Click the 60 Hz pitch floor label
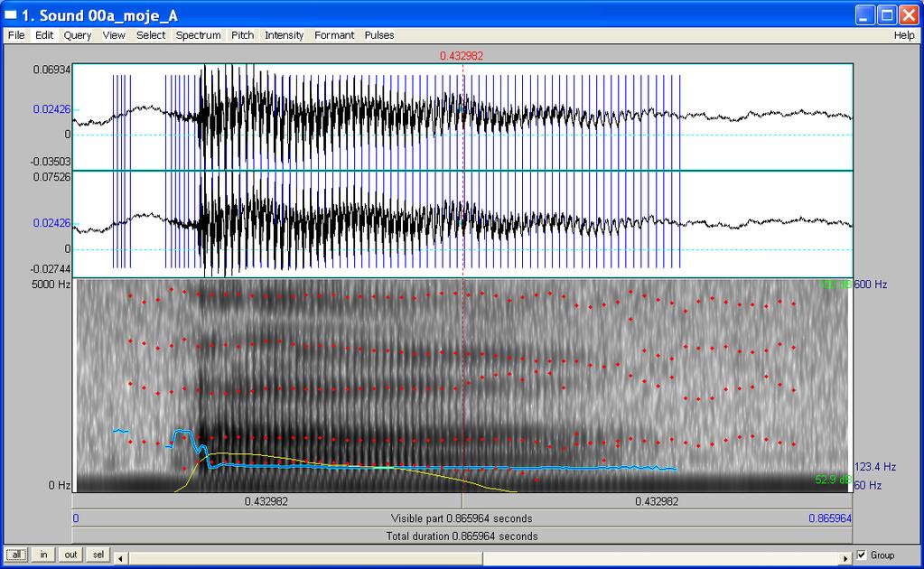 (868, 485)
